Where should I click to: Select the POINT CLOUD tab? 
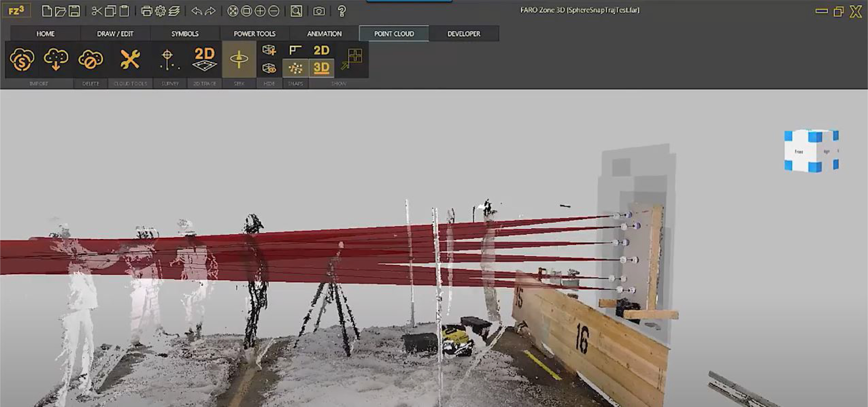(x=394, y=34)
